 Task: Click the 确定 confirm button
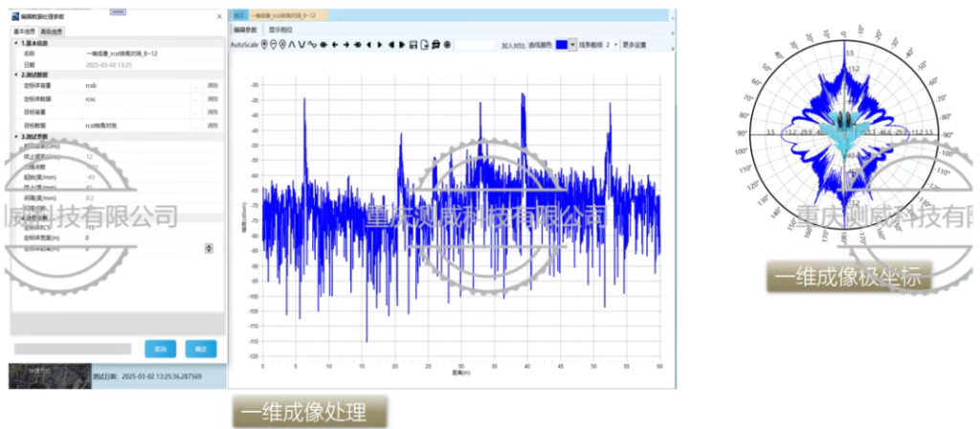201,349
